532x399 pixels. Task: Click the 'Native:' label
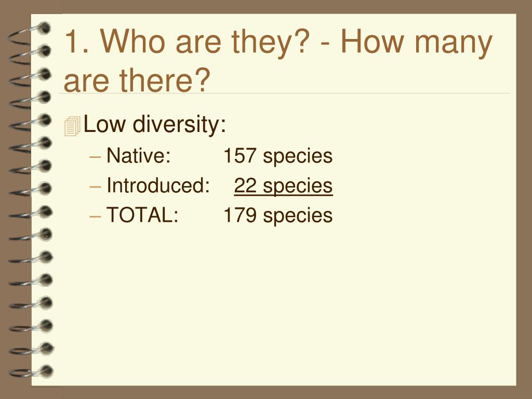pos(138,156)
